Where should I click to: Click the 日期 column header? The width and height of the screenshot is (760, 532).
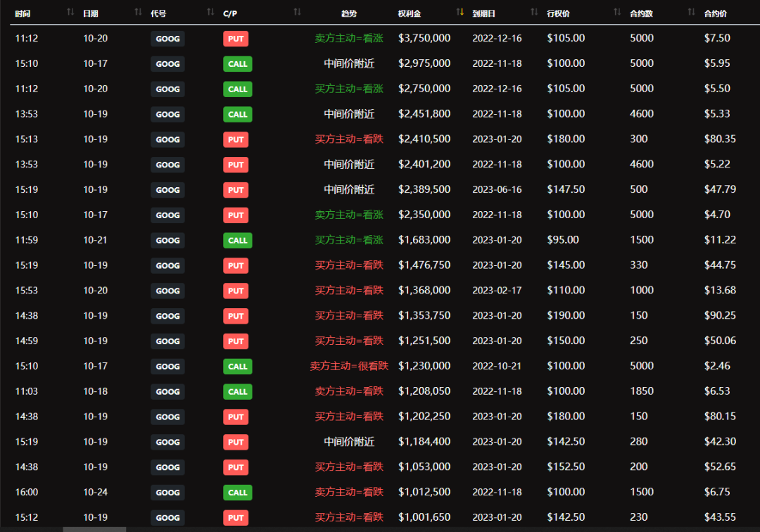[91, 13]
